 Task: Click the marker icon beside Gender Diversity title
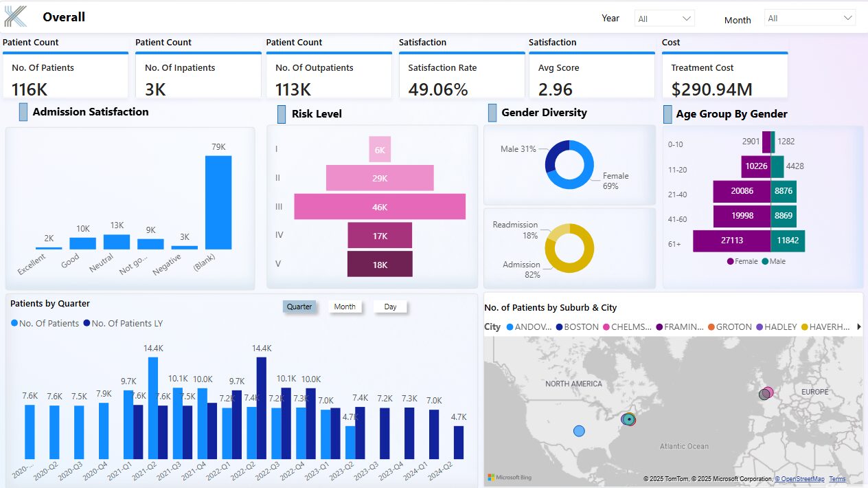tap(492, 113)
